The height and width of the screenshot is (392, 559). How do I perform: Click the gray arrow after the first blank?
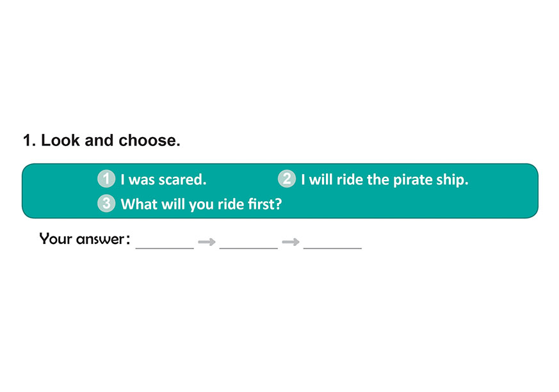(206, 242)
